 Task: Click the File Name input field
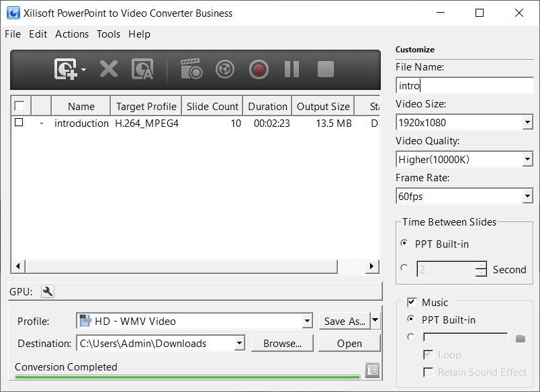[x=465, y=86]
